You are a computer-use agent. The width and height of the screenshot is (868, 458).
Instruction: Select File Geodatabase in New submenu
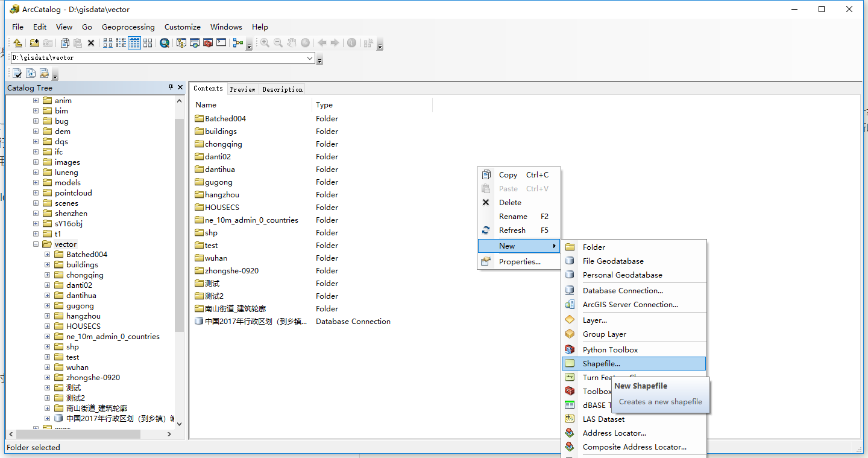[634, 261]
